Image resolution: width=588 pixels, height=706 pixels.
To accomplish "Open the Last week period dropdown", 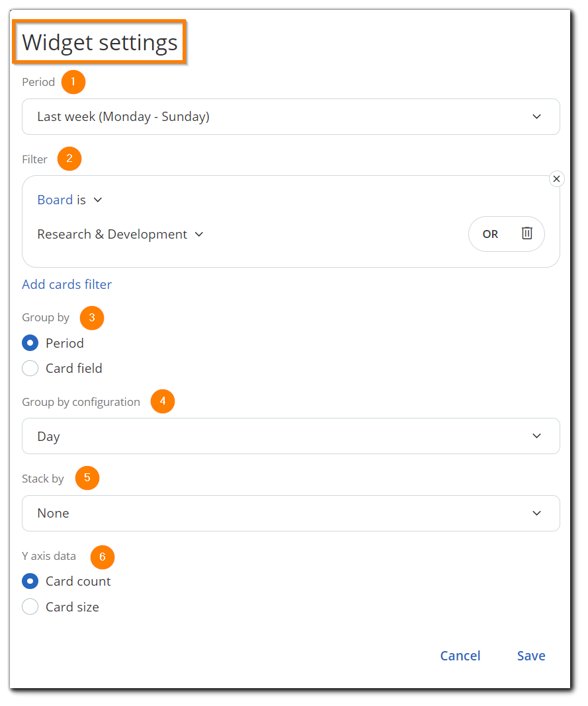I will point(291,116).
